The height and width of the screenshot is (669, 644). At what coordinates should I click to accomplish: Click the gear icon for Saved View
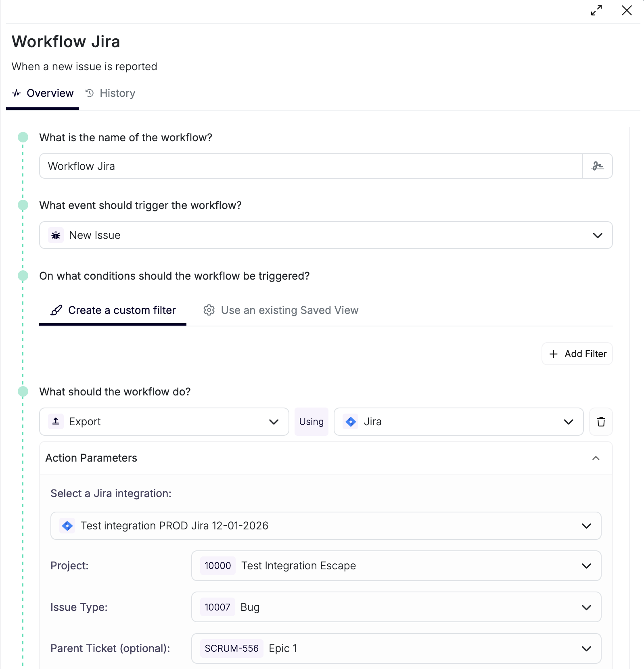click(209, 310)
